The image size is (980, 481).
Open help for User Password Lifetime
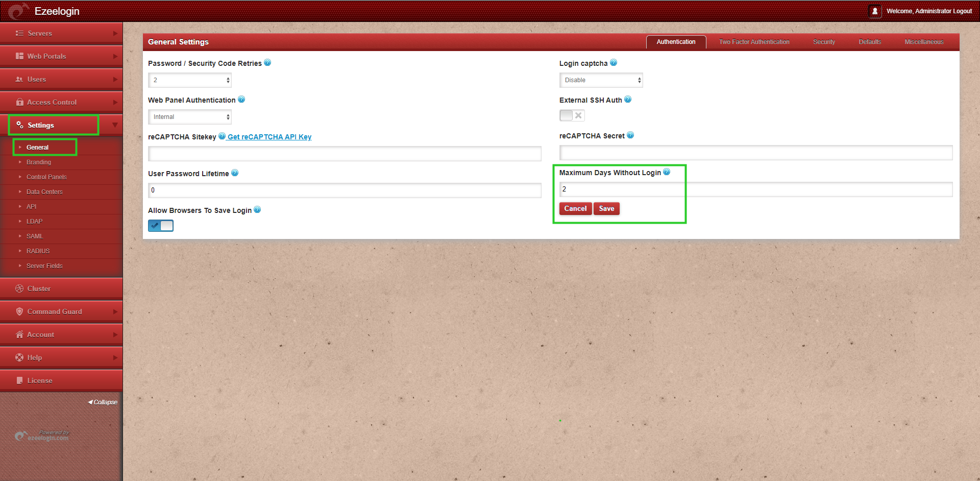[x=235, y=173]
